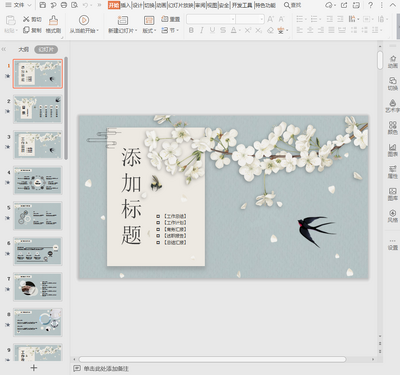Collapse the ribbon with chevron up

pos(392,5)
